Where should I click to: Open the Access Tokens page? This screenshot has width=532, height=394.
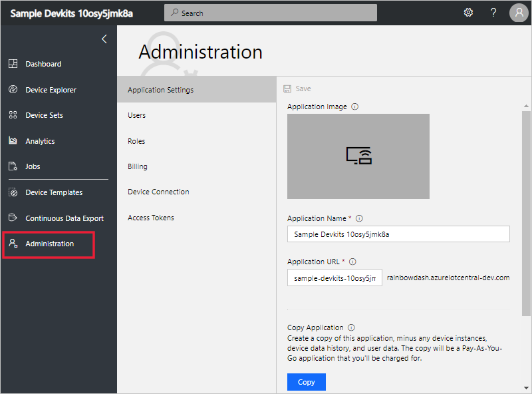(151, 217)
